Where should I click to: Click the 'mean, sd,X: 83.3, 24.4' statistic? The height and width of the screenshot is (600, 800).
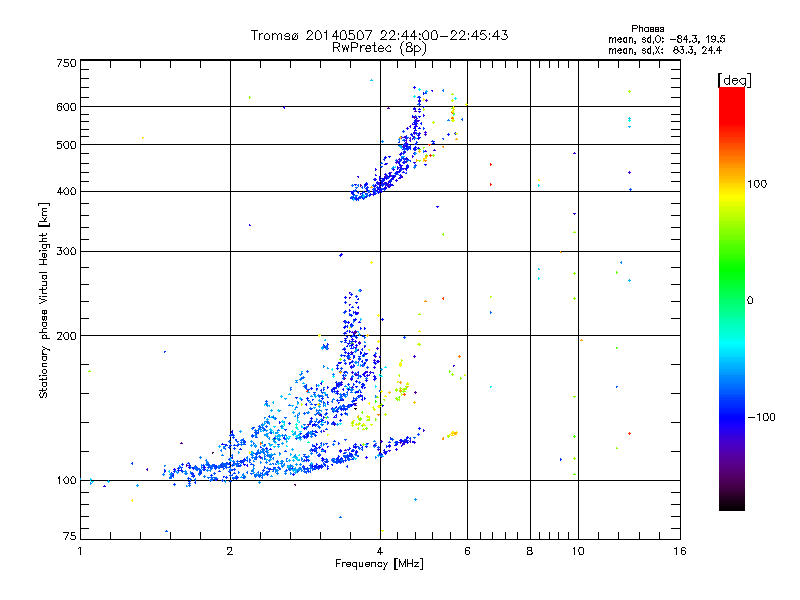(665, 50)
